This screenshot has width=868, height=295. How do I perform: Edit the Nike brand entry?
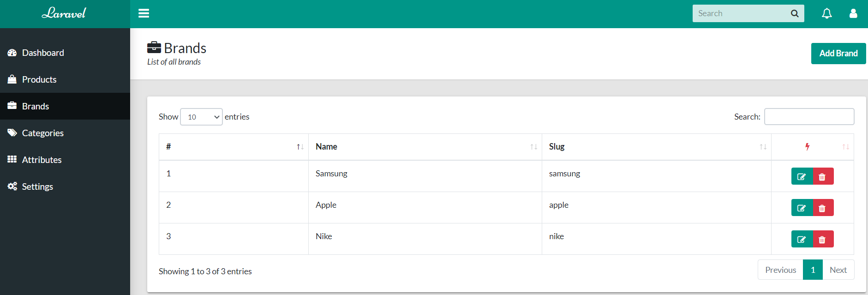point(802,239)
